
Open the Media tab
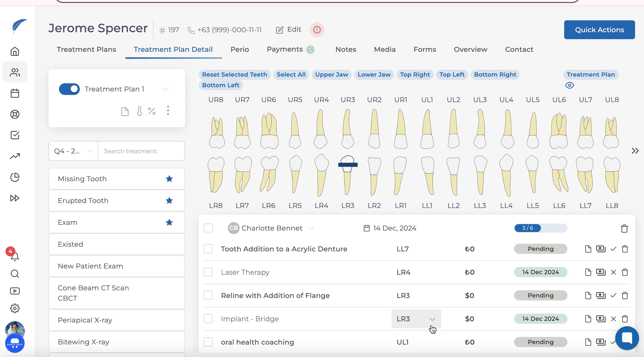[384, 49]
